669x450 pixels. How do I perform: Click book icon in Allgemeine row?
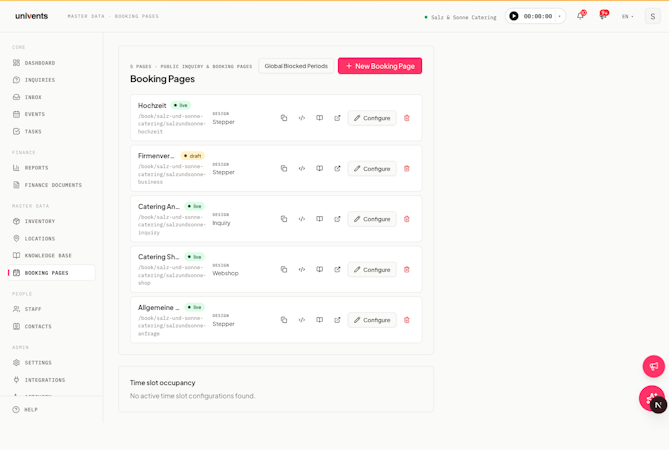(320, 320)
